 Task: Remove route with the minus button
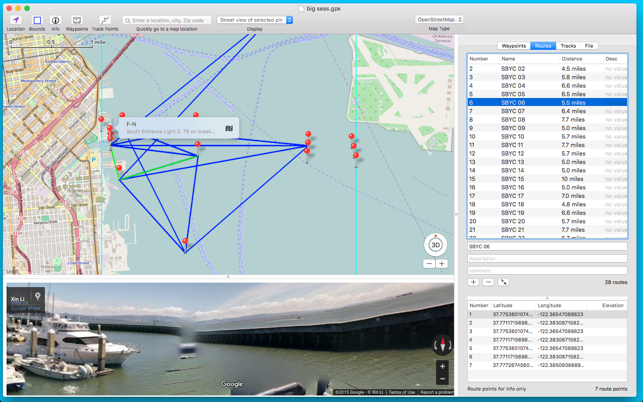488,282
